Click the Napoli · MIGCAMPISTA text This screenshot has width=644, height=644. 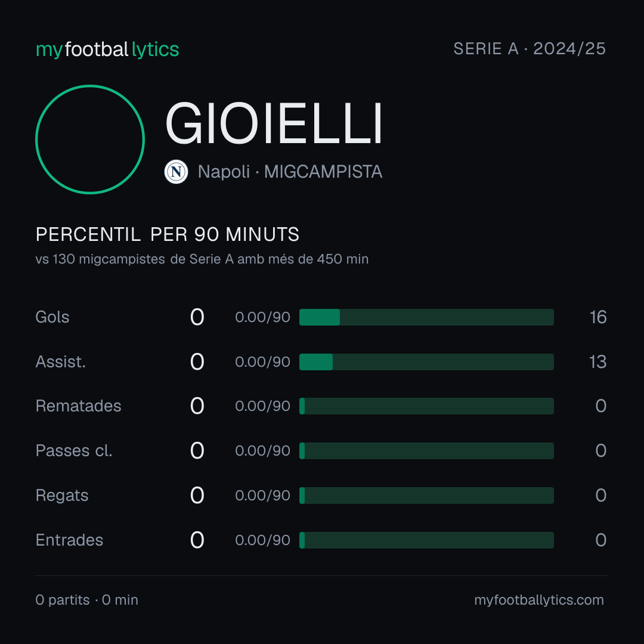290,172
